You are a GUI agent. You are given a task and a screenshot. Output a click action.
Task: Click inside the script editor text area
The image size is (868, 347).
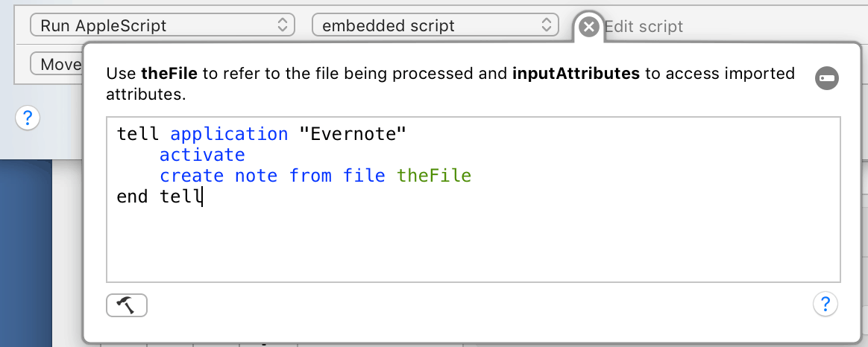[474, 200]
